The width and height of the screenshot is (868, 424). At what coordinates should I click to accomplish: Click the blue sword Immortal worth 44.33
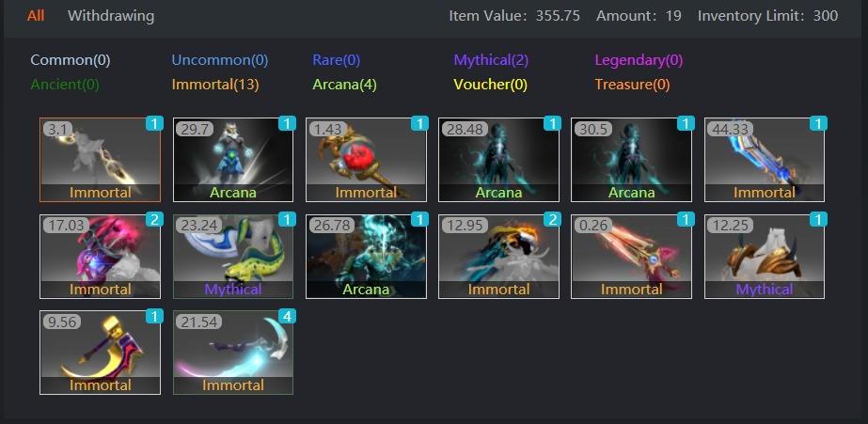click(x=765, y=160)
